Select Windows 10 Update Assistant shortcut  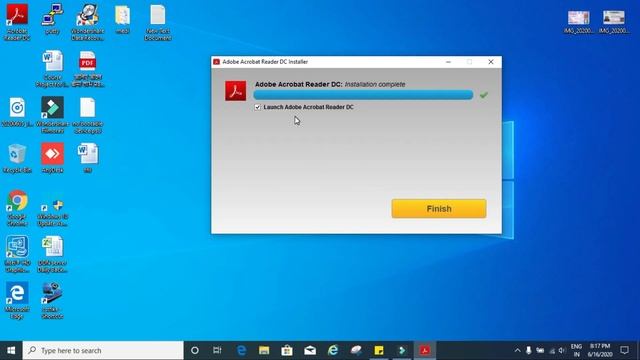(x=52, y=212)
